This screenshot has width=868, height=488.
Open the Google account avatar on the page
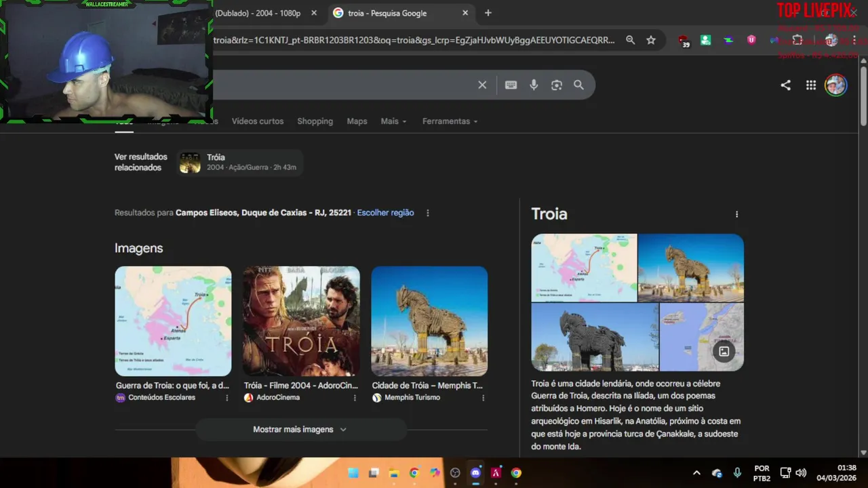[835, 85]
